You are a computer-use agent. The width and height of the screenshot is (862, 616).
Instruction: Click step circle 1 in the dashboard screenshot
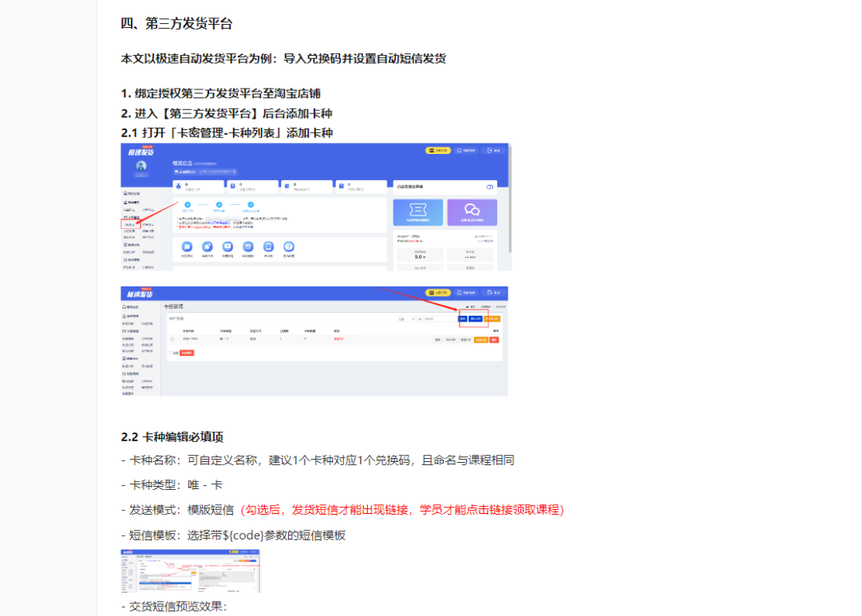[x=188, y=204]
